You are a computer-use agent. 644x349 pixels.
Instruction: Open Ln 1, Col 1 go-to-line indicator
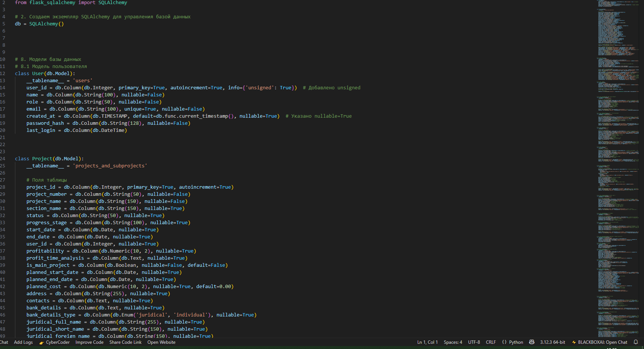click(x=427, y=342)
